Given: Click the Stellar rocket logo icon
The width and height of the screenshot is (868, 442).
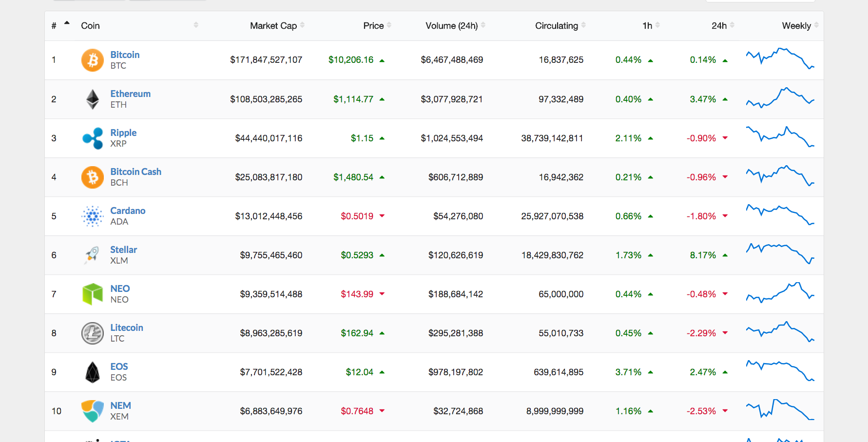Looking at the screenshot, I should [92, 255].
